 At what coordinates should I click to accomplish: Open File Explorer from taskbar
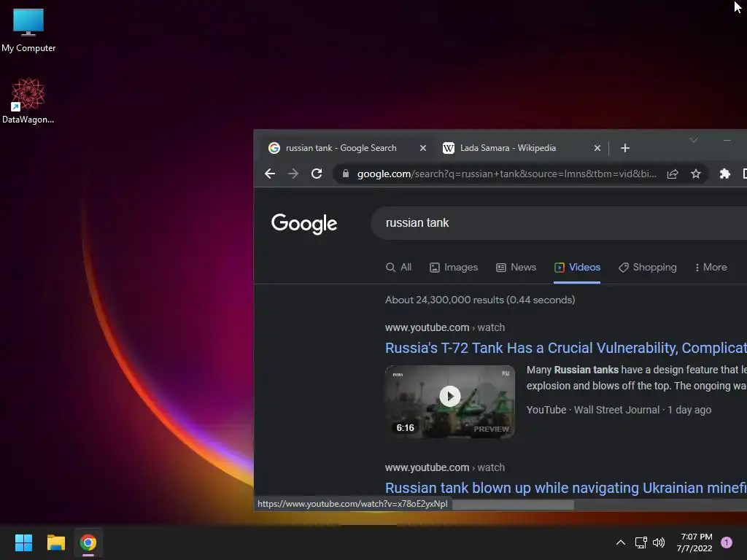pos(55,542)
